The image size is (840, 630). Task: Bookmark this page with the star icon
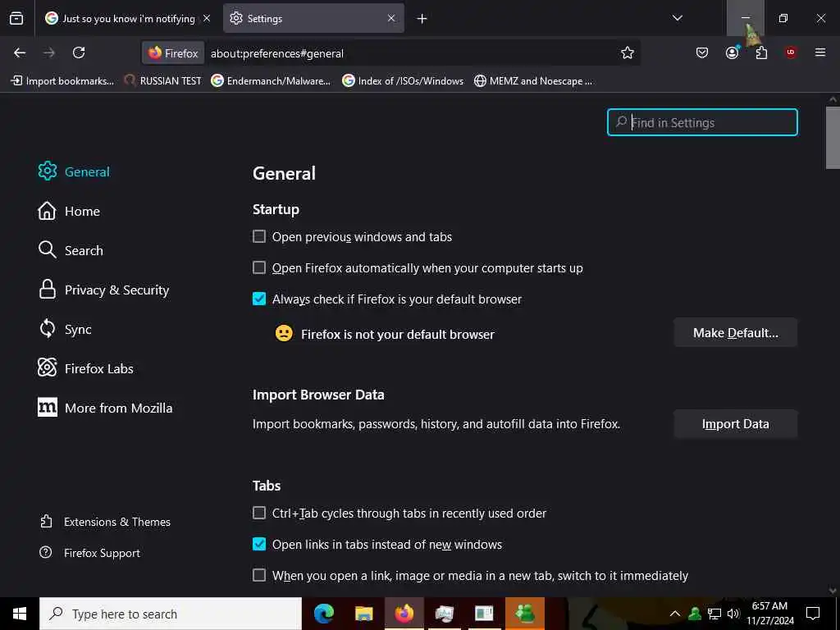pyautogui.click(x=628, y=52)
